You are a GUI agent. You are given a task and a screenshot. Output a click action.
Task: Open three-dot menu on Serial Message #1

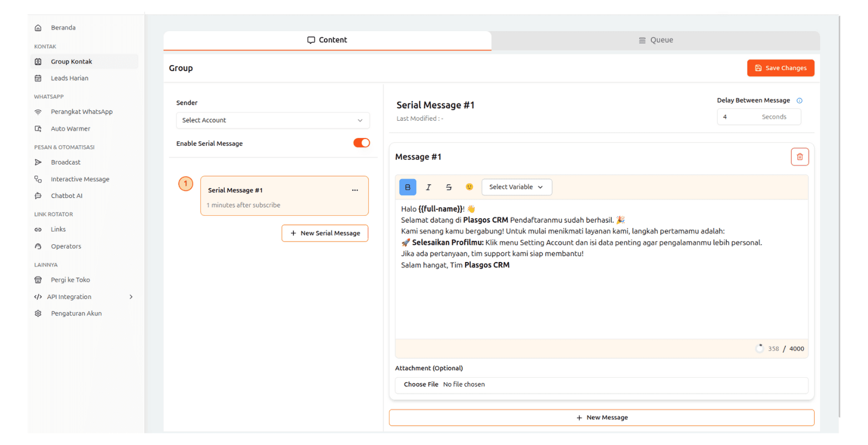(x=355, y=190)
